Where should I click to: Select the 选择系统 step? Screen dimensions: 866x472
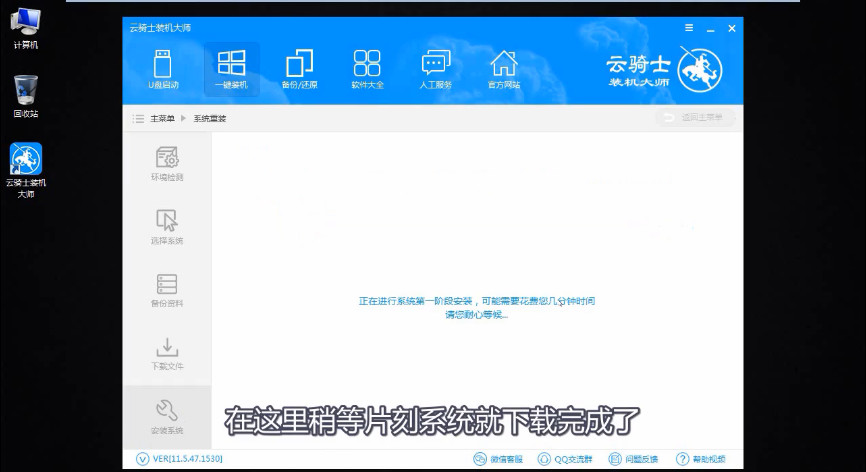tap(167, 227)
